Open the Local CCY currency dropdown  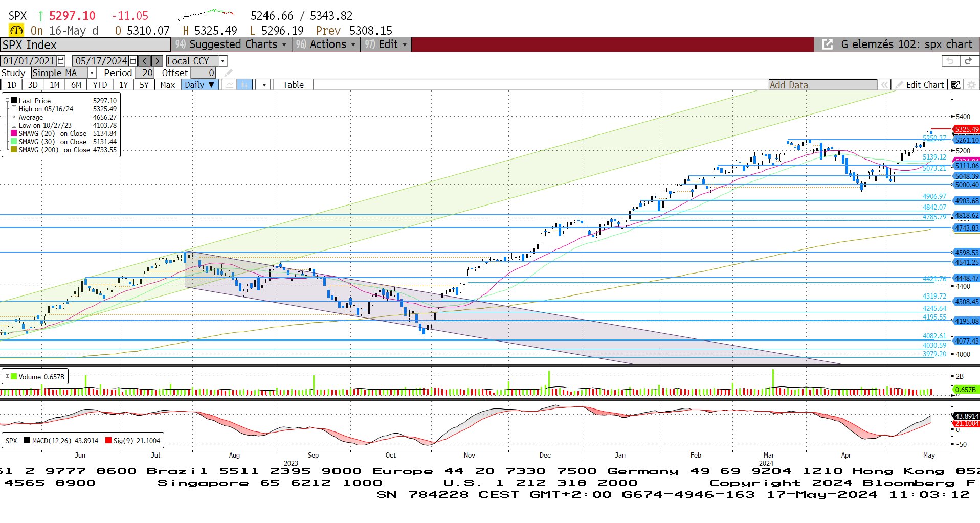click(x=222, y=61)
